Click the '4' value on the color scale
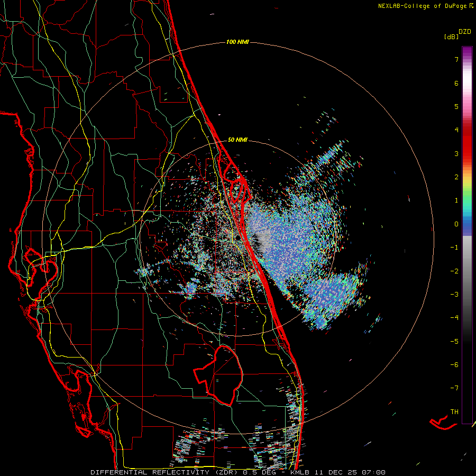 pos(456,130)
